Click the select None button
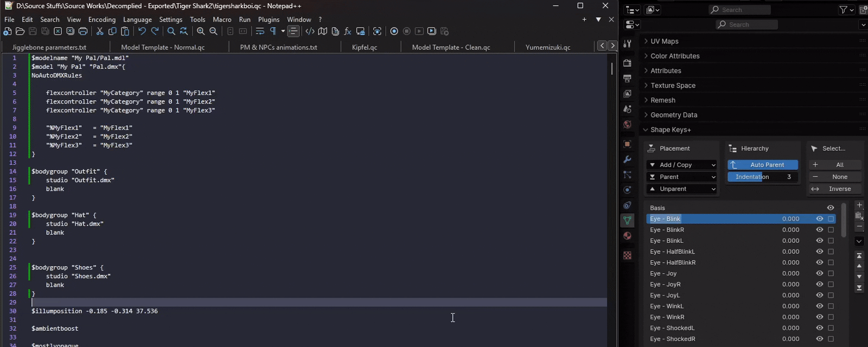The width and height of the screenshot is (868, 347). pyautogui.click(x=835, y=177)
